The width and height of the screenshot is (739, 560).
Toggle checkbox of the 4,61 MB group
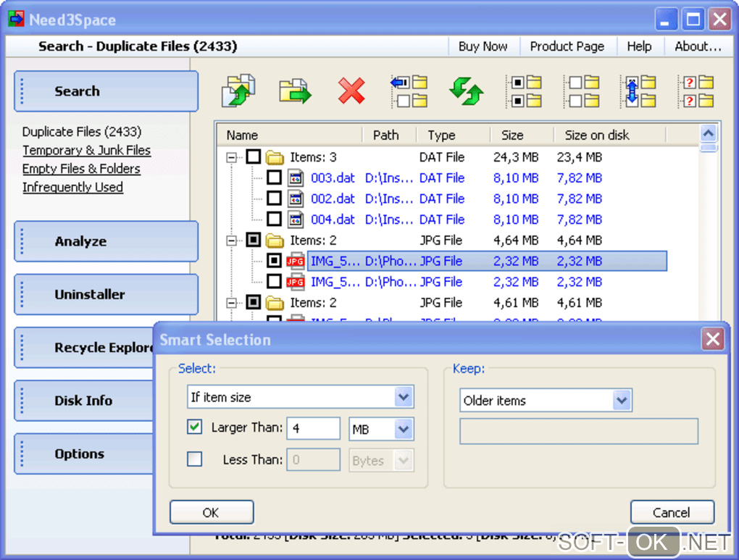(x=254, y=302)
